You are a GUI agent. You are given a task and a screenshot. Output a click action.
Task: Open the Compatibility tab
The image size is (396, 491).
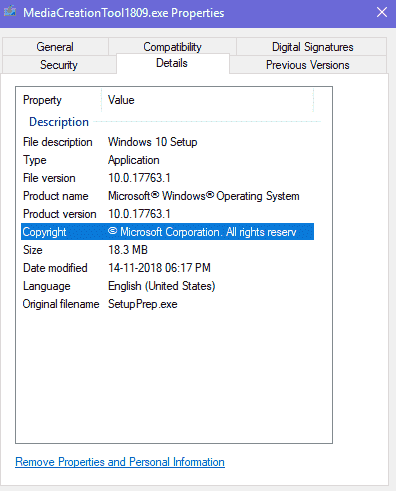pos(172,47)
